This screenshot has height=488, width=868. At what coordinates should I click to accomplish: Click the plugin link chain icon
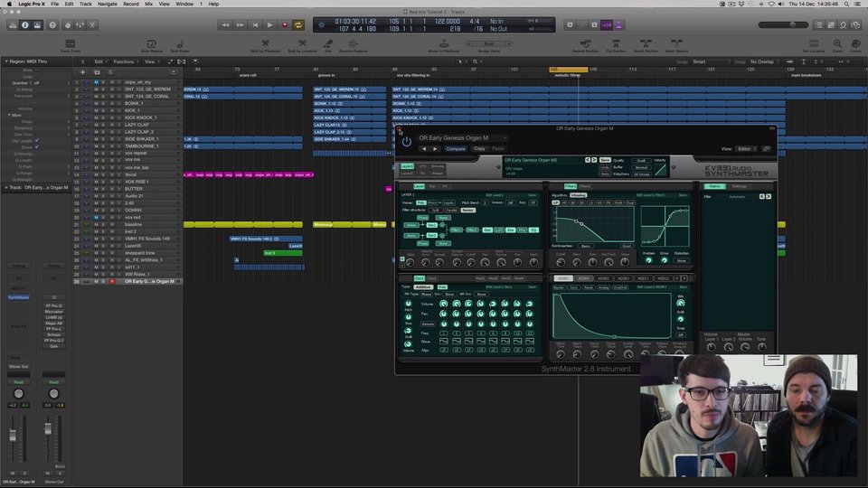click(766, 148)
